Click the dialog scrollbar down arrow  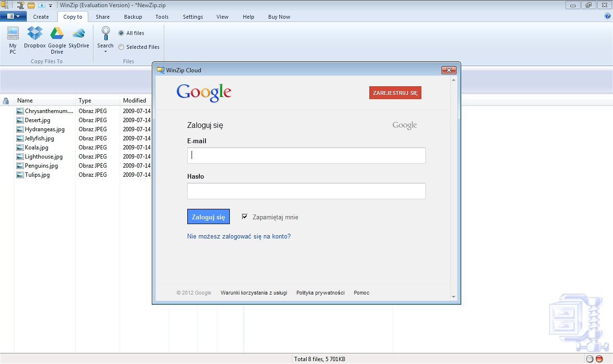[454, 297]
